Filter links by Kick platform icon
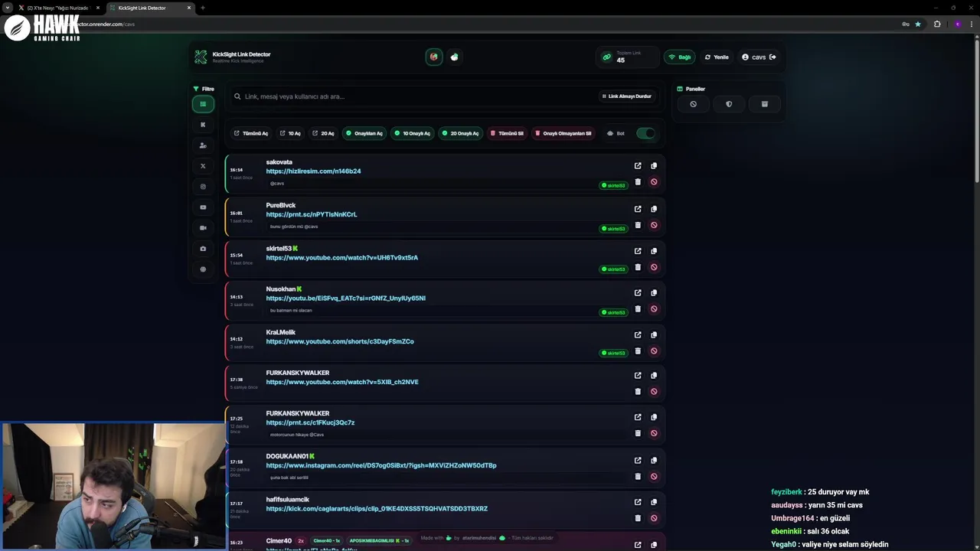This screenshot has height=551, width=980. tap(203, 125)
